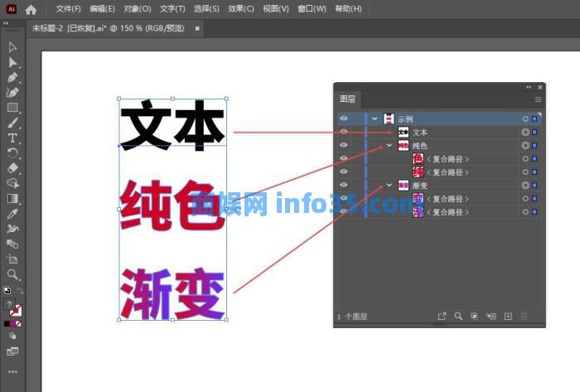This screenshot has width=580, height=392.
Task: Click the gradient 渐变 text on canvas
Action: pos(172,293)
